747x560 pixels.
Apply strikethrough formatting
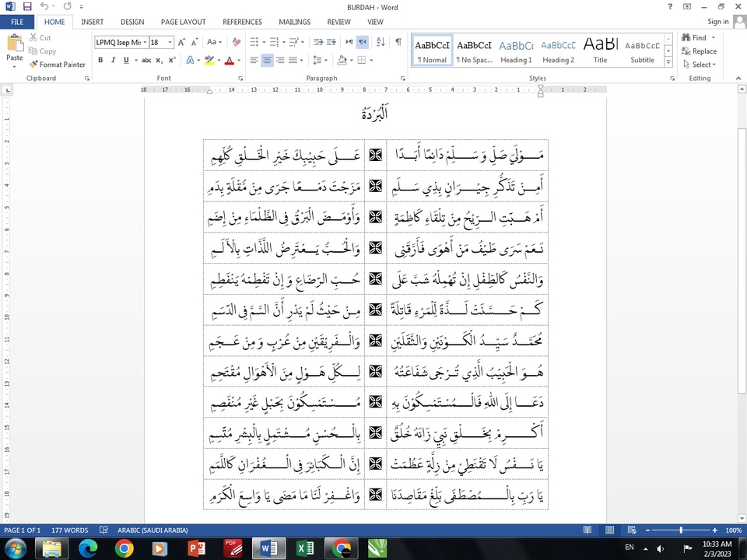point(146,60)
